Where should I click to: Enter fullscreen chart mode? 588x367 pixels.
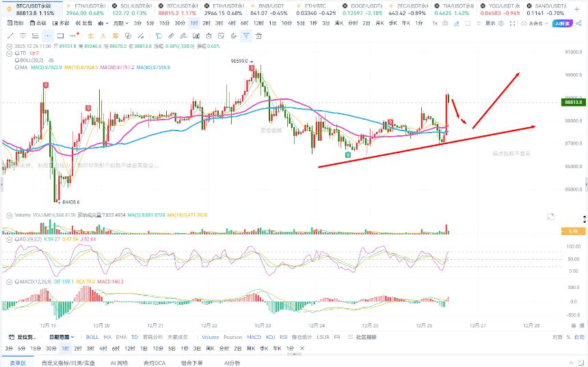[x=512, y=23]
